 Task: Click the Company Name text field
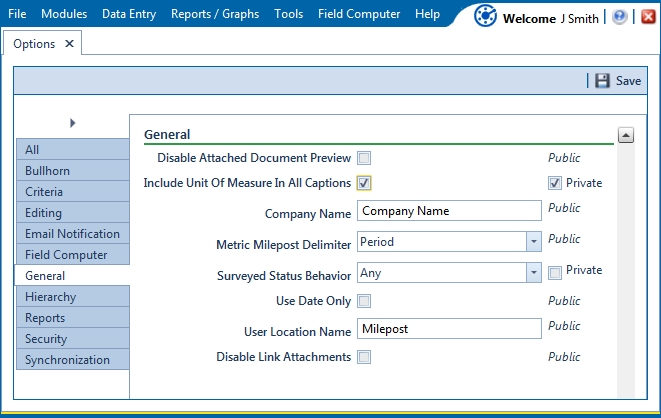(x=449, y=211)
